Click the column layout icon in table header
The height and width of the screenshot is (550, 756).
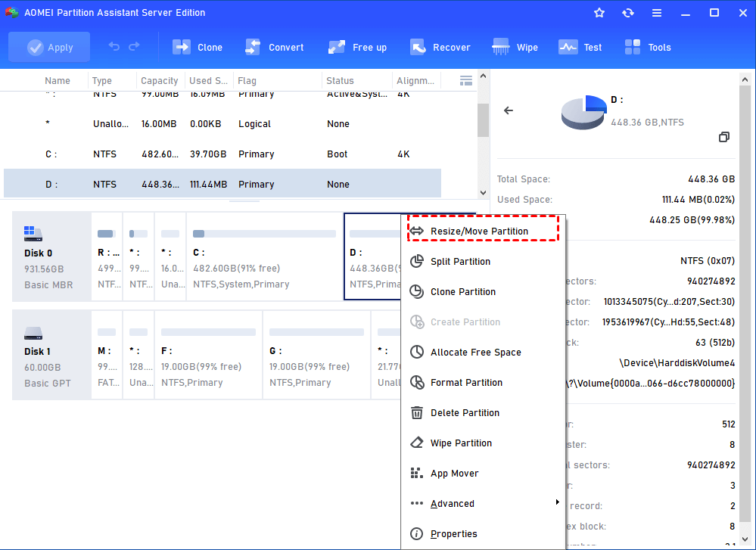click(x=465, y=80)
